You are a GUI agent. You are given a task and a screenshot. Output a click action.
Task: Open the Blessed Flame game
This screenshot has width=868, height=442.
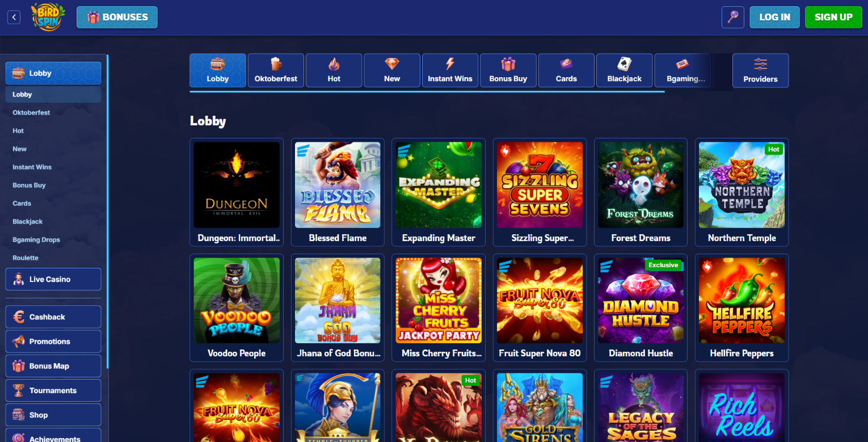tap(338, 192)
